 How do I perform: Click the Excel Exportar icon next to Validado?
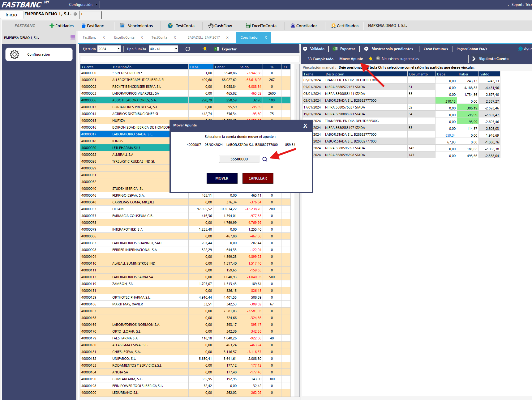click(x=335, y=49)
